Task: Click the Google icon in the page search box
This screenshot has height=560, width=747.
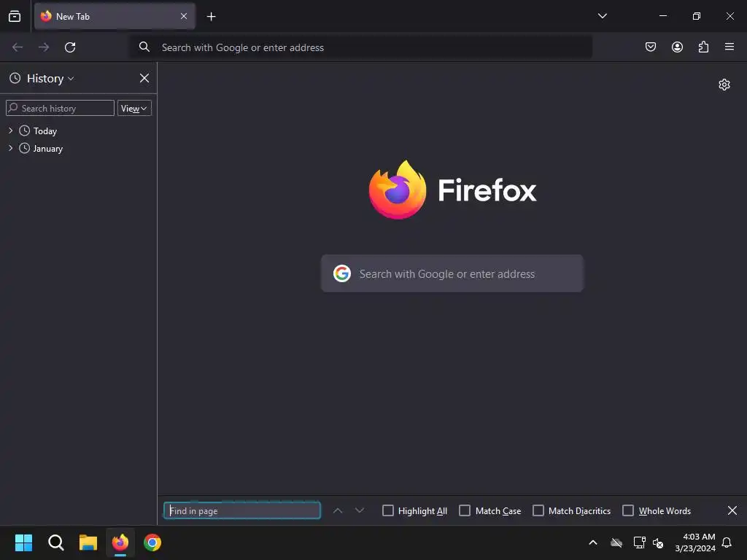Action: [x=341, y=273]
